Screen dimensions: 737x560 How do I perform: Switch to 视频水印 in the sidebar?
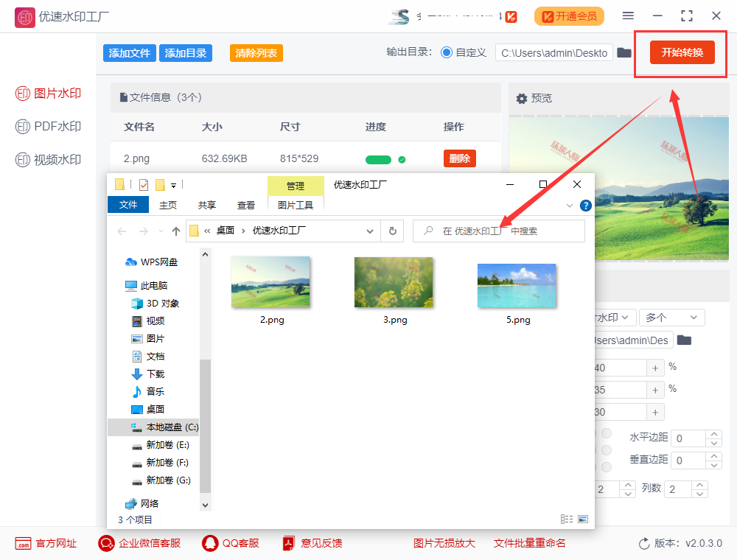coord(48,160)
